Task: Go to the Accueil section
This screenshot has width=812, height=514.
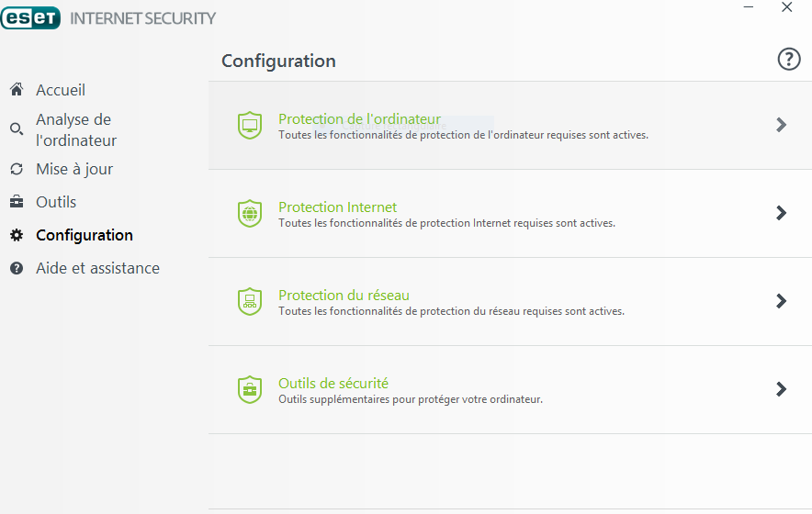Action: tap(61, 90)
